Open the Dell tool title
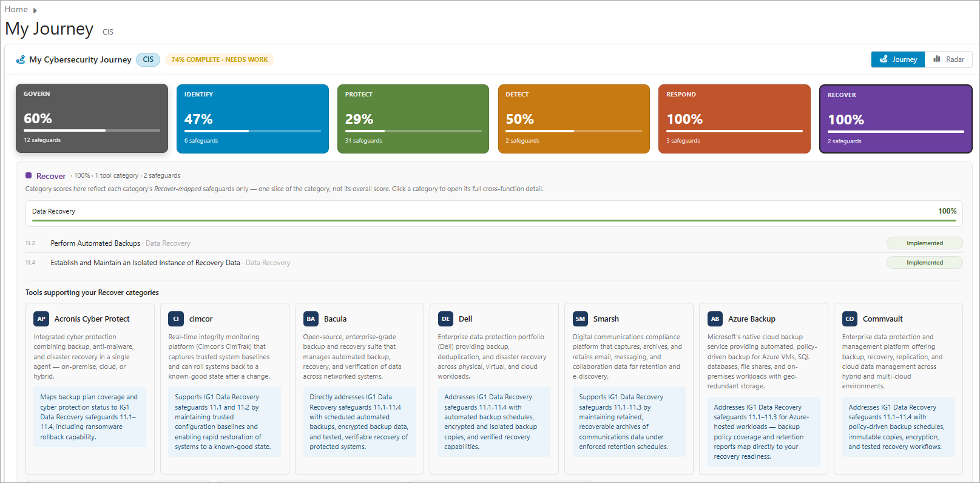The width and height of the screenshot is (980, 483). point(465,319)
